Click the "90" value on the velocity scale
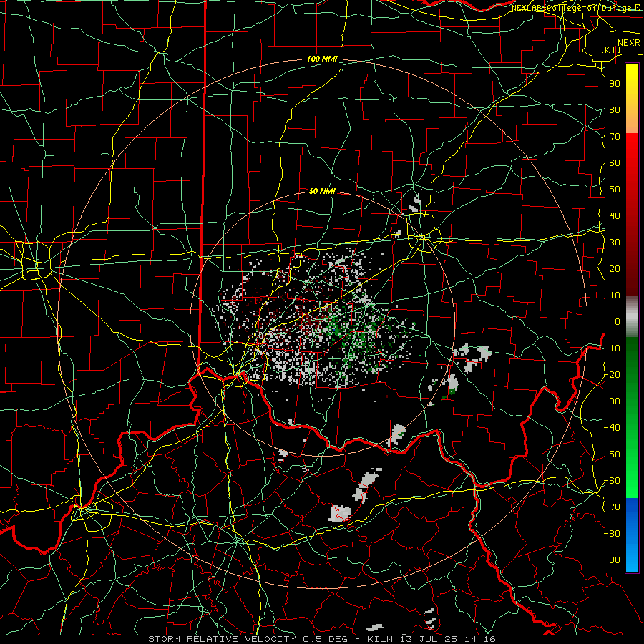Screen dimensions: 644x644 pos(615,84)
